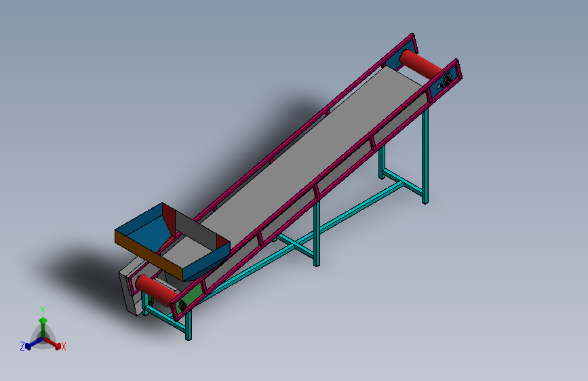588x381 pixels.
Task: Select the orange front face of the hopper
Action: (x=149, y=256)
